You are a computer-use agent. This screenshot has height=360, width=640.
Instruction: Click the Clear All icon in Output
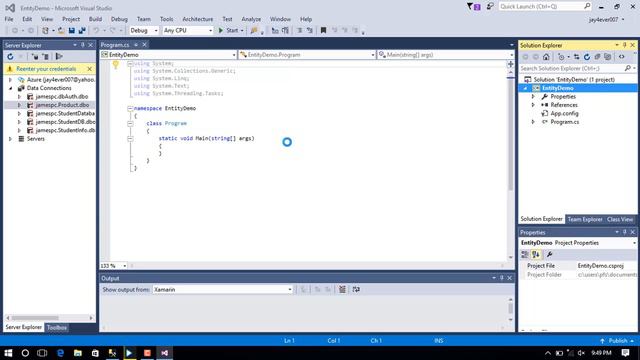342,289
